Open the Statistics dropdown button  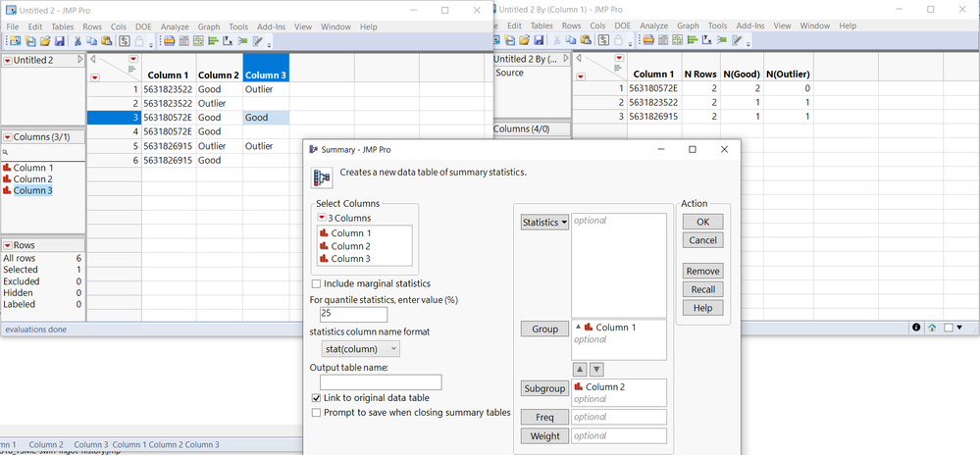tap(545, 222)
